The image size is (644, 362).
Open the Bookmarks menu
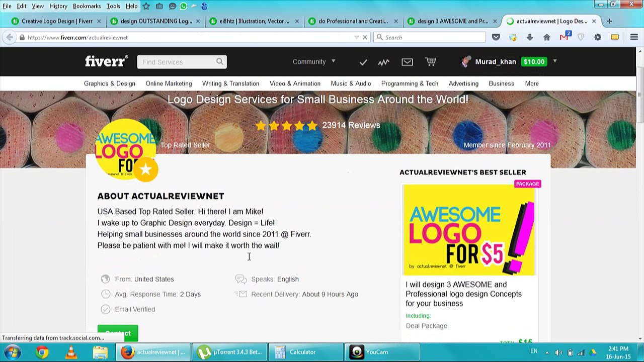coord(87,6)
